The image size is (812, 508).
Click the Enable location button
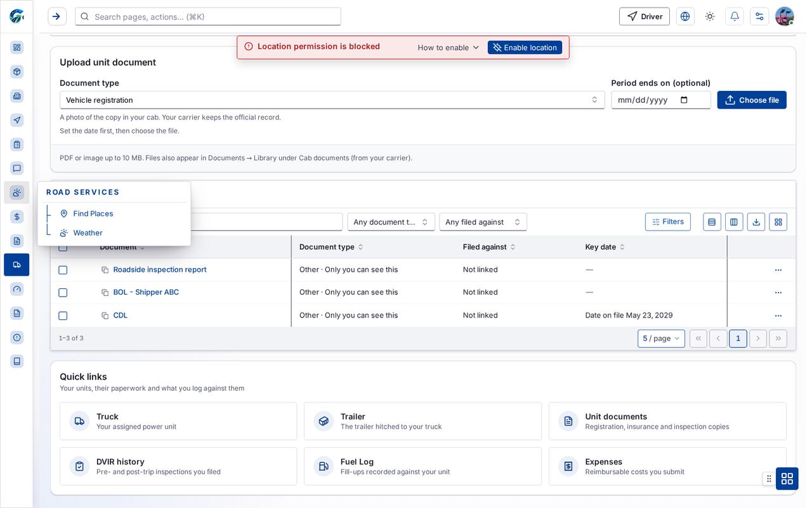click(x=525, y=48)
